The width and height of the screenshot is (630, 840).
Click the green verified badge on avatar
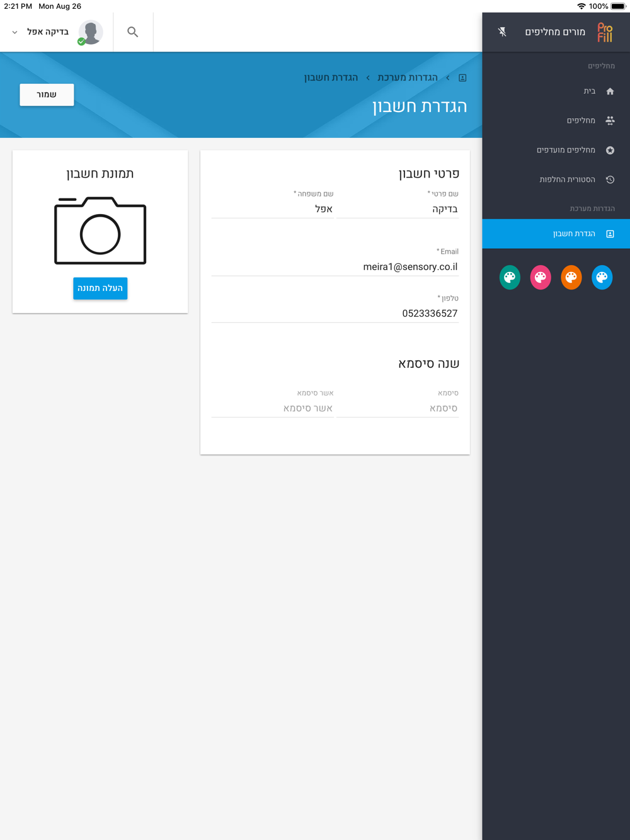pos(81,42)
